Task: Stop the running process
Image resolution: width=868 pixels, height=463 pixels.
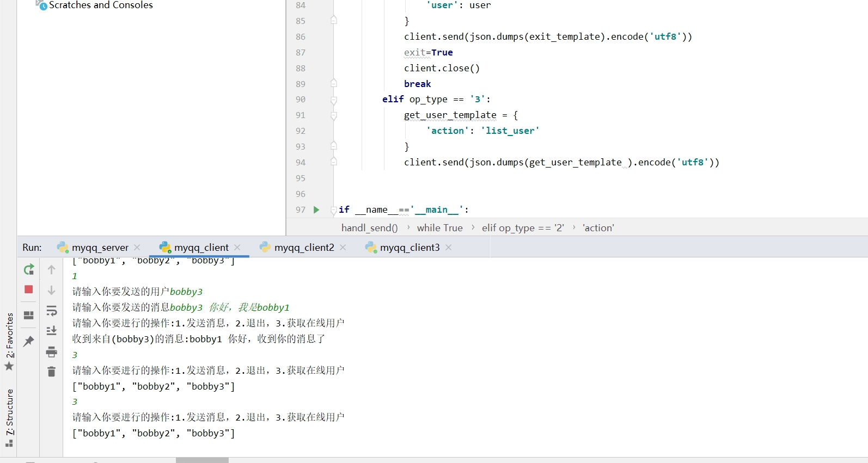Action: tap(29, 289)
